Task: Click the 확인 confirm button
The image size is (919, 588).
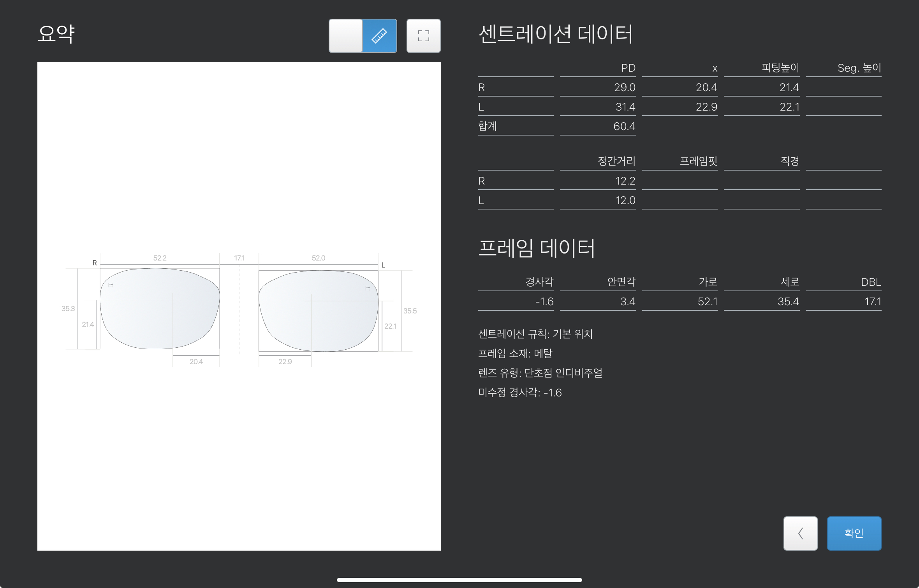Action: click(x=854, y=533)
